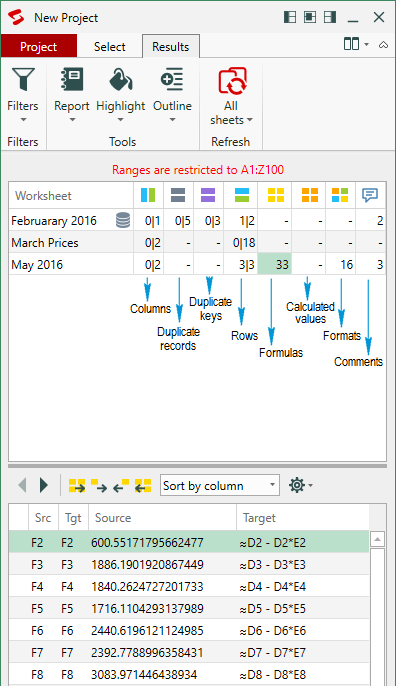Image resolution: width=396 pixels, height=686 pixels.
Task: Select the row with source 2440.6196121124985
Action: coord(189,630)
